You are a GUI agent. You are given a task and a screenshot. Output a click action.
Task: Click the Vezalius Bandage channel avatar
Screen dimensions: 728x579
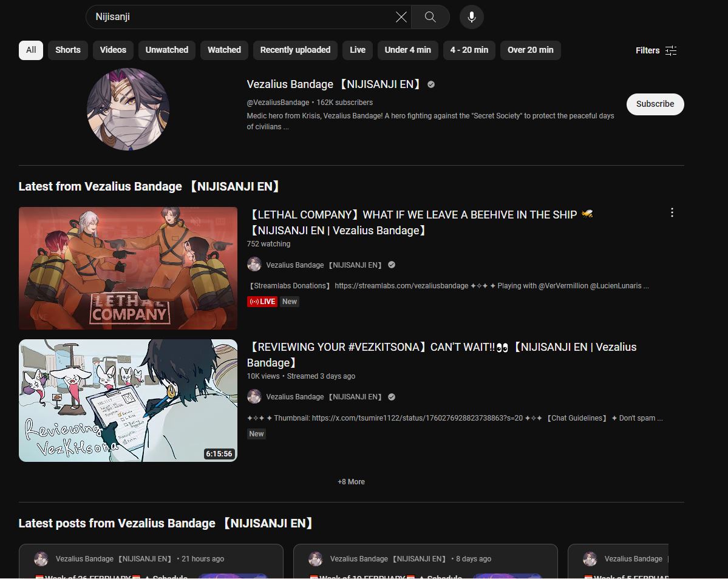[128, 109]
